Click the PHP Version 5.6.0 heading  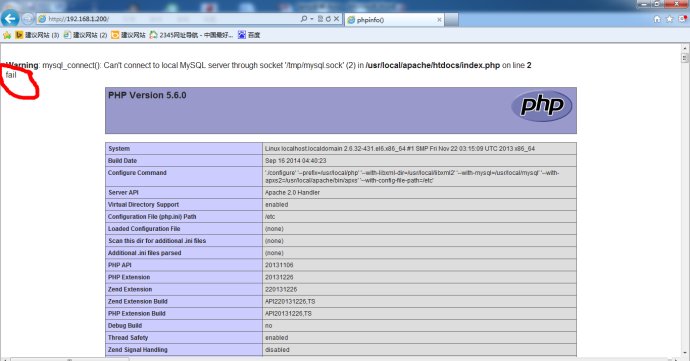pos(147,95)
